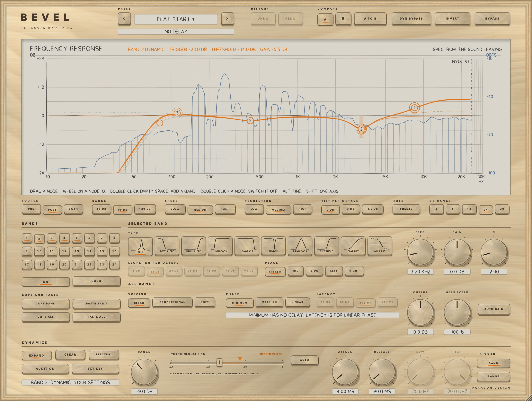This screenshot has width=532, height=401.
Task: Set trigger source to RANGE
Action: [x=493, y=377]
